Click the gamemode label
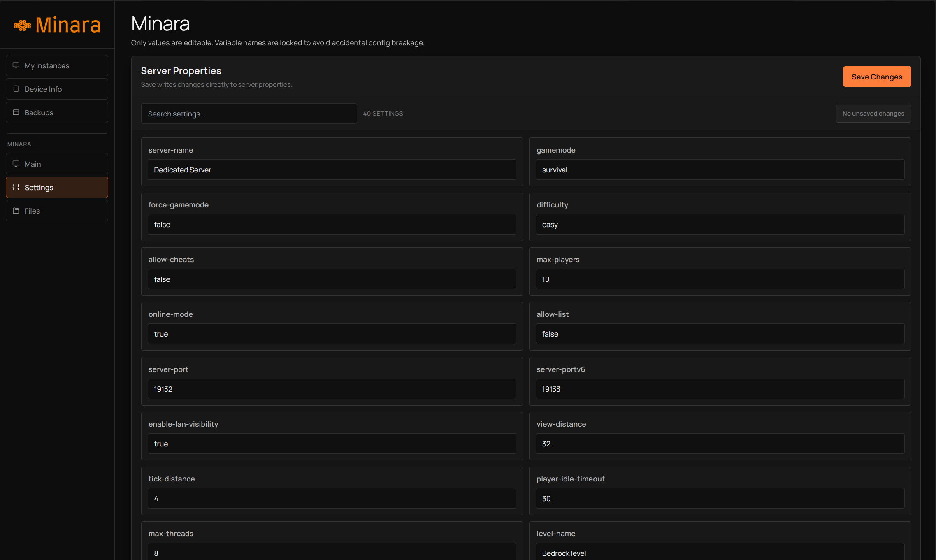Viewport: 936px width, 560px height. (556, 150)
